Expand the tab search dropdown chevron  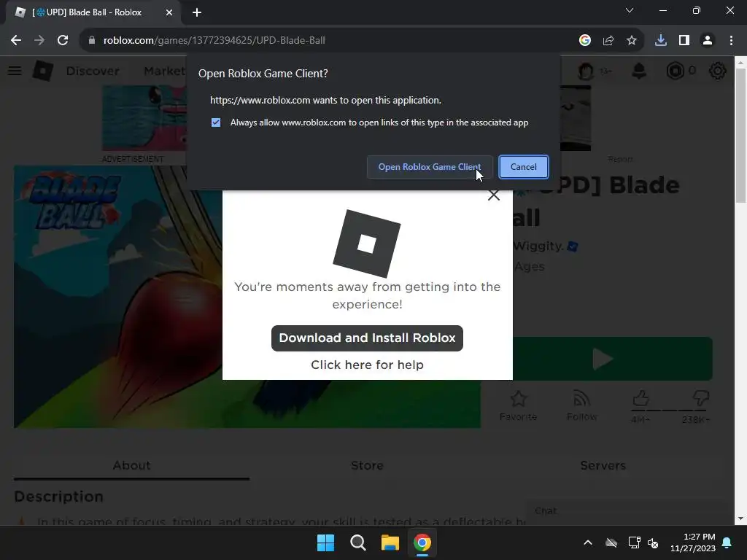630,10
